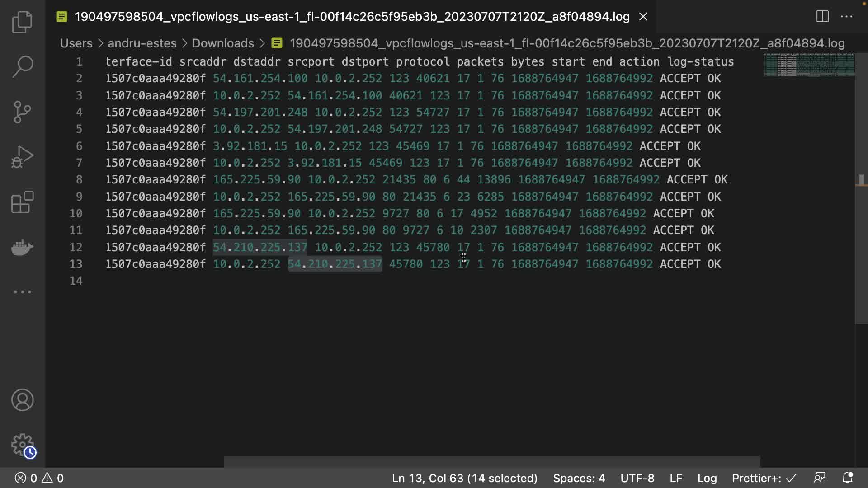Open the Docker view icon
Viewport: 868px width, 488px height.
point(22,247)
